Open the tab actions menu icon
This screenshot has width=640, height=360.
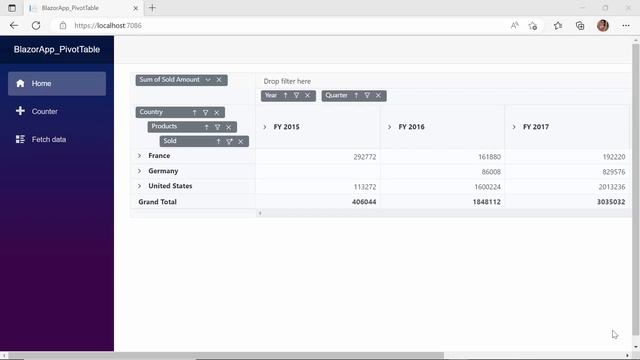pos(12,8)
